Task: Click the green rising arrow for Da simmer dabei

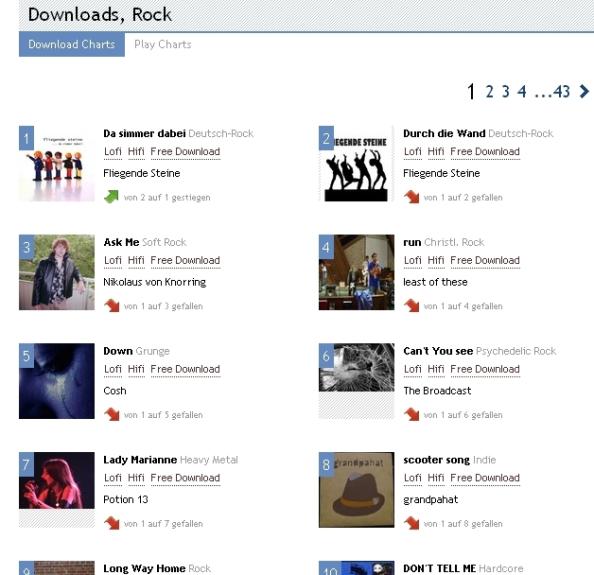Action: pos(111,197)
